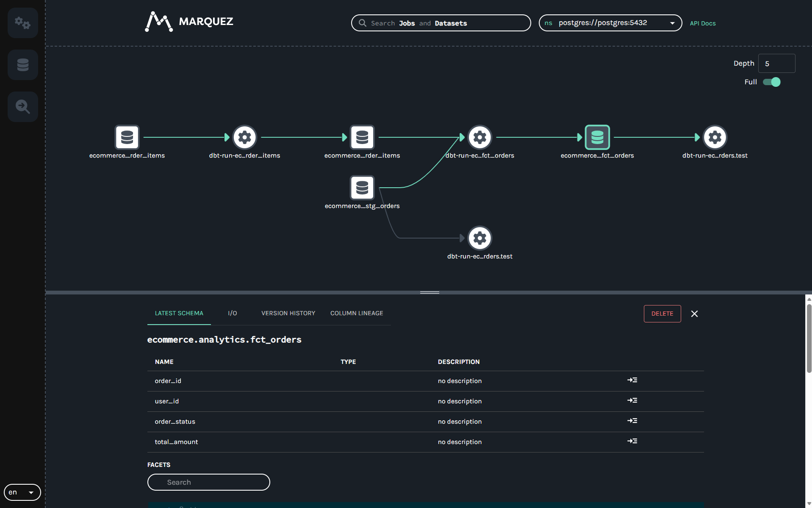Focus the Search Jobs and Datasets field
The height and width of the screenshot is (508, 812).
coord(441,23)
